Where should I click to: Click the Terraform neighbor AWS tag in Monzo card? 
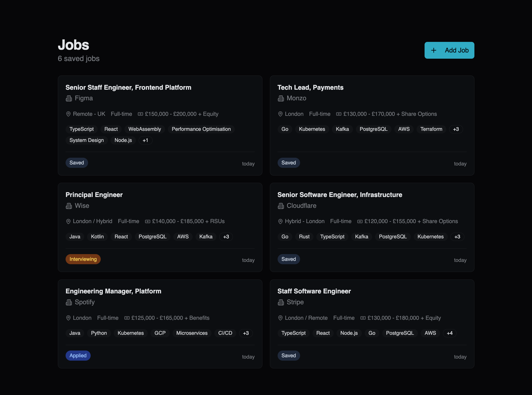(404, 129)
